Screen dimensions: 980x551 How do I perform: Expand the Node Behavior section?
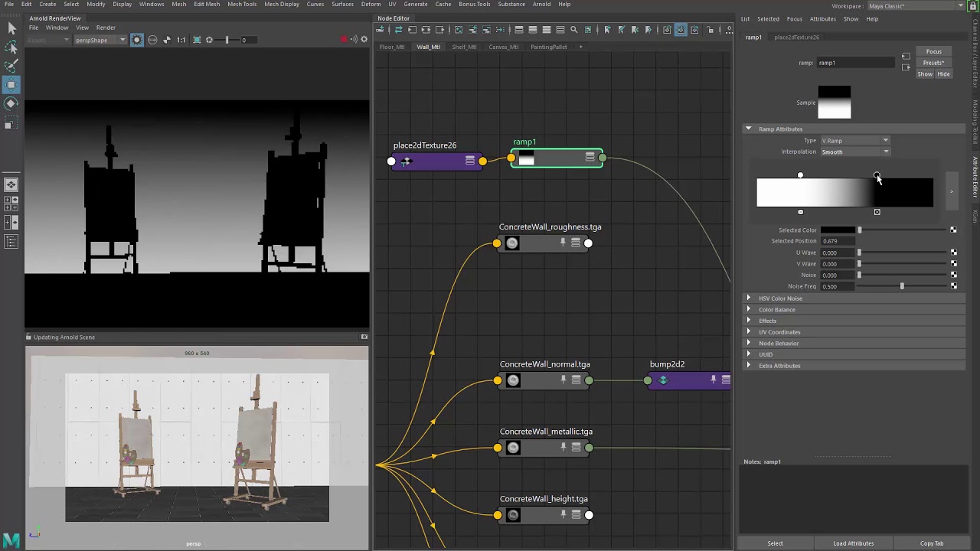pos(749,343)
